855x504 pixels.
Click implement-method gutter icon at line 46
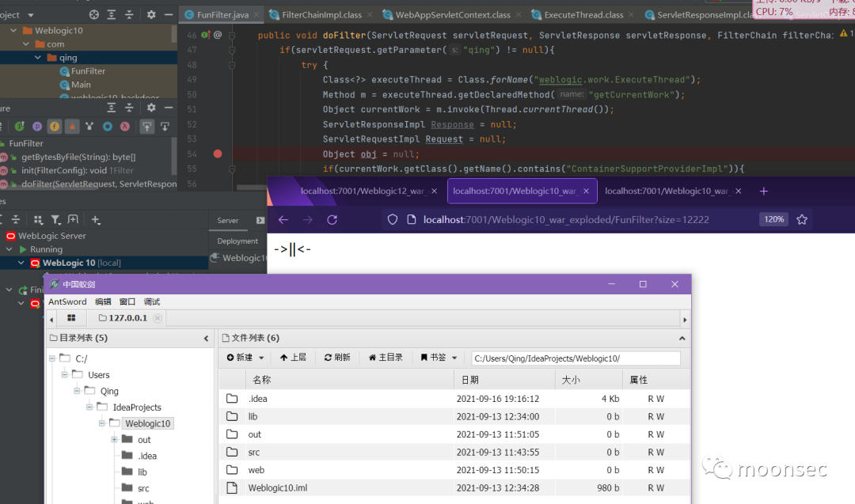pos(206,35)
